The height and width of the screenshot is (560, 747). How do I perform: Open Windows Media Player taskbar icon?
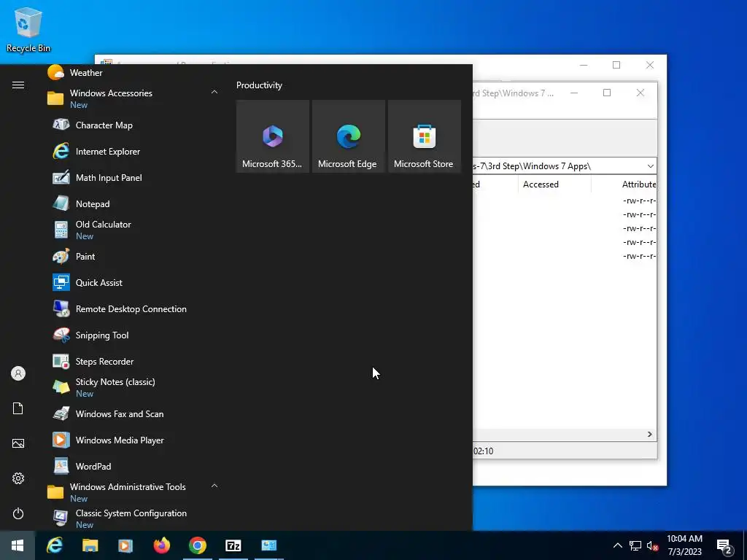(125, 545)
